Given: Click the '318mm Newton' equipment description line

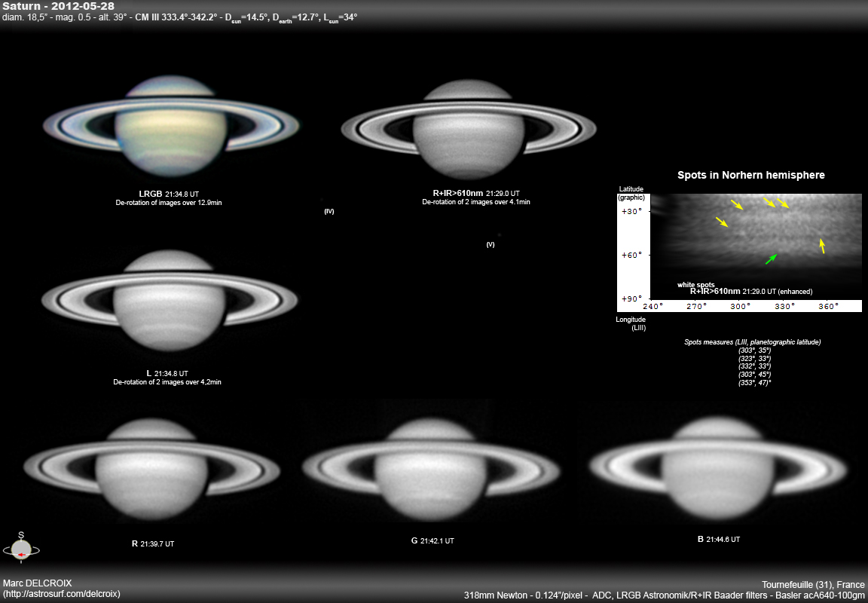Looking at the screenshot, I should [x=665, y=595].
